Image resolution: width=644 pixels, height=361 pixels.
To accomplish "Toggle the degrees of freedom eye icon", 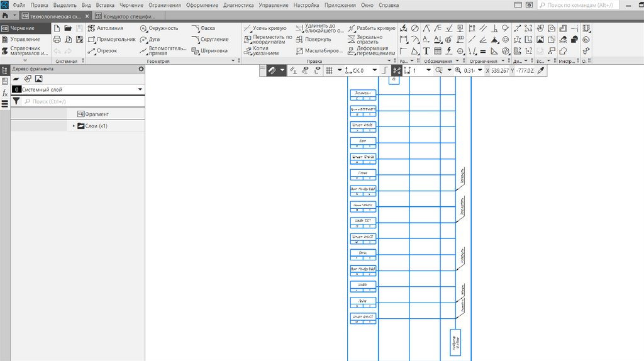I will (x=317, y=70).
